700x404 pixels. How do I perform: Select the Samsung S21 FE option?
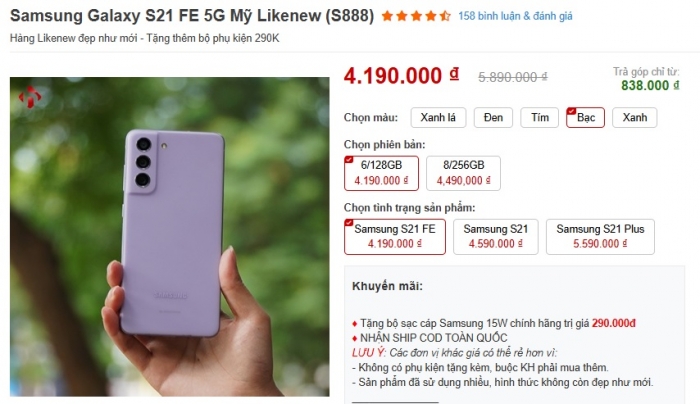click(395, 236)
